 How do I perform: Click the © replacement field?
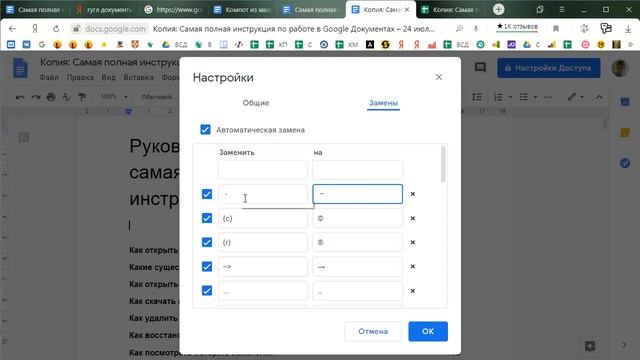pos(358,218)
